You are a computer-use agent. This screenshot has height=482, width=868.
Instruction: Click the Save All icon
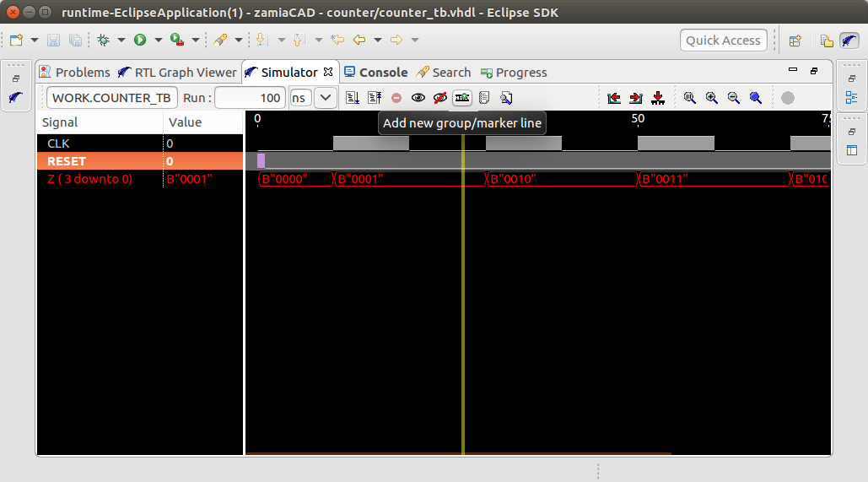(x=75, y=40)
